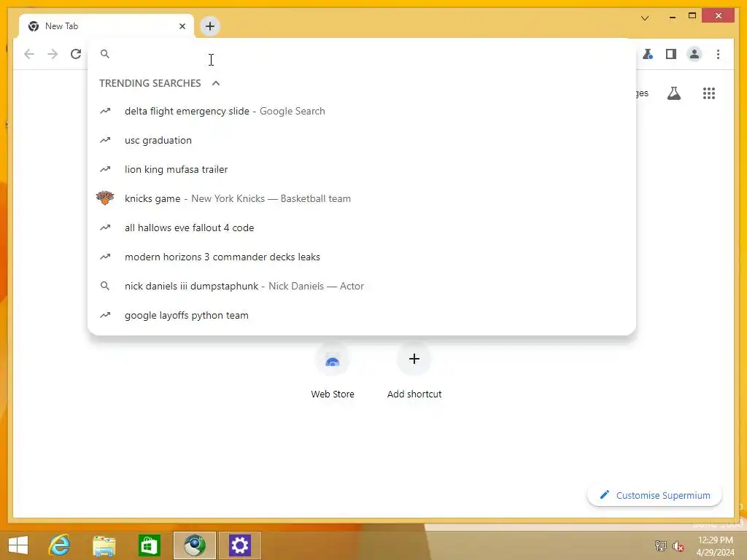Click the Web Store label text
Screen dimensions: 747x560
pos(333,394)
